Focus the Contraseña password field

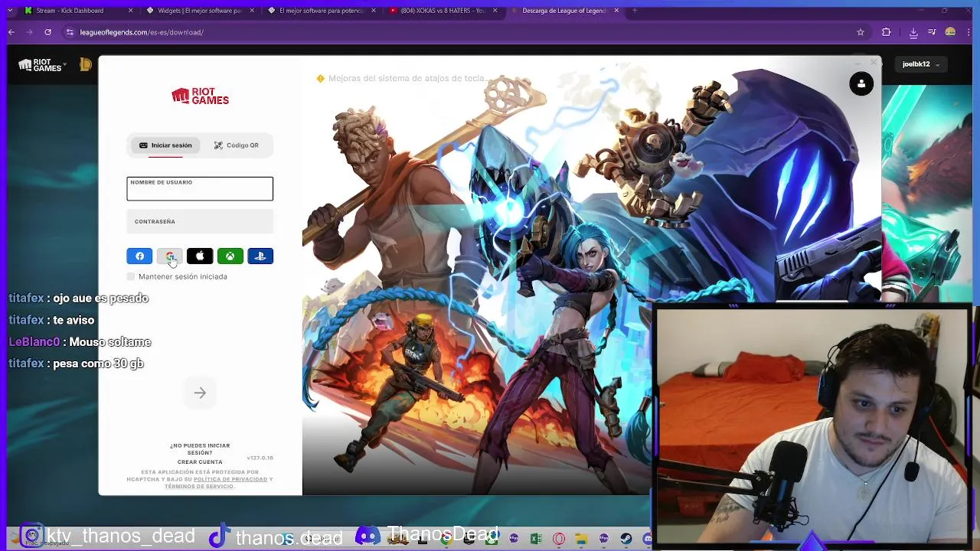click(200, 222)
